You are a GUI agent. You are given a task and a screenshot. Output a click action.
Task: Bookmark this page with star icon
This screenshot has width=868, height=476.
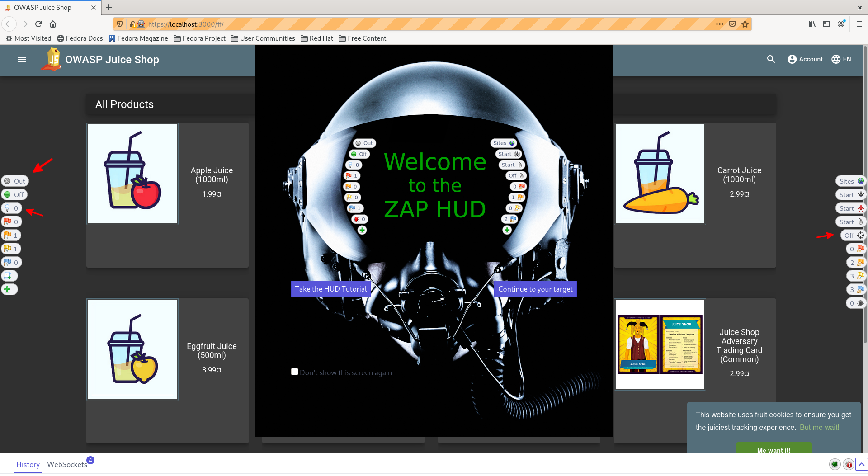[x=745, y=24]
